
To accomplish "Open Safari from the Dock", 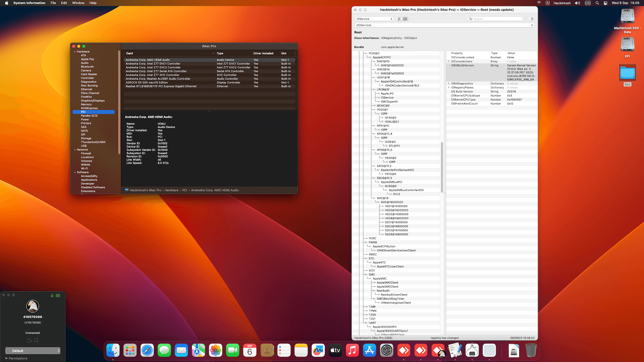I will (147, 351).
